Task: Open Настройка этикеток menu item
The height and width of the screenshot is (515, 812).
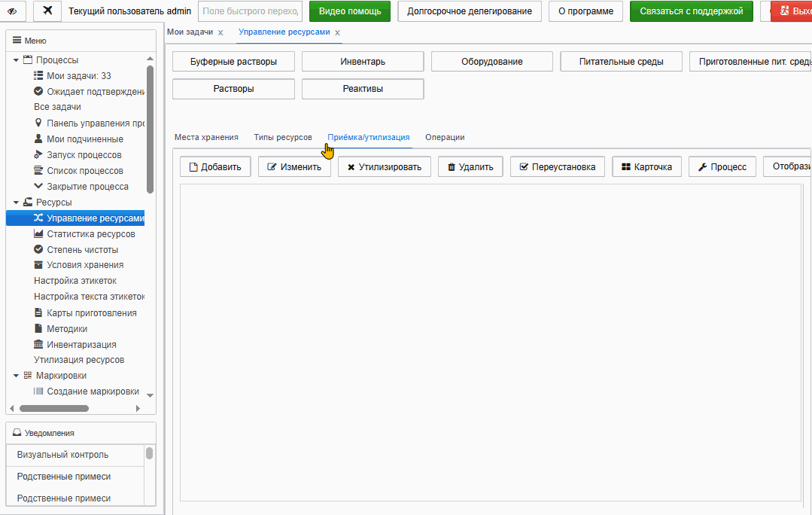Action: 75,281
